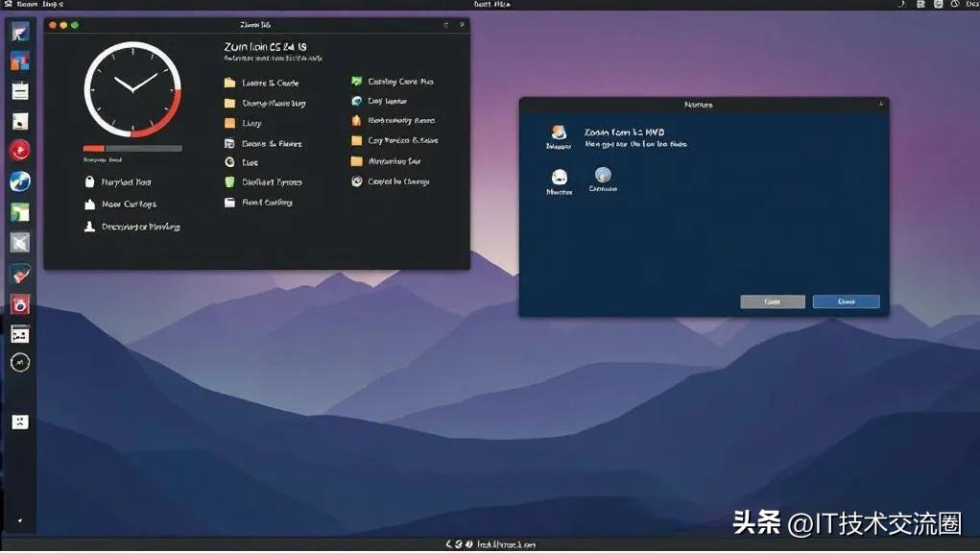Image resolution: width=980 pixels, height=553 pixels.
Task: Open the first menu in the top bar
Action: coord(28,4)
